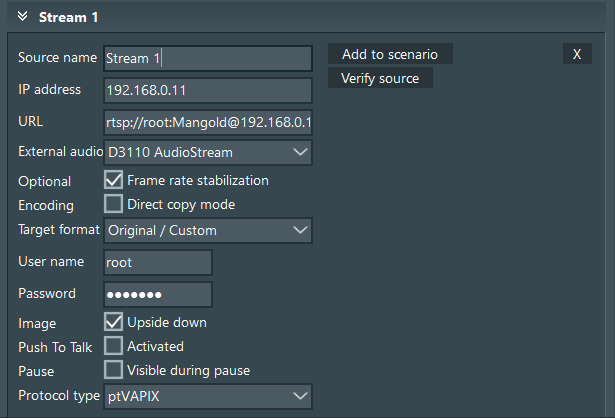Toggle Visible during pause checkbox
Screen dimensions: 615x418
(114, 370)
